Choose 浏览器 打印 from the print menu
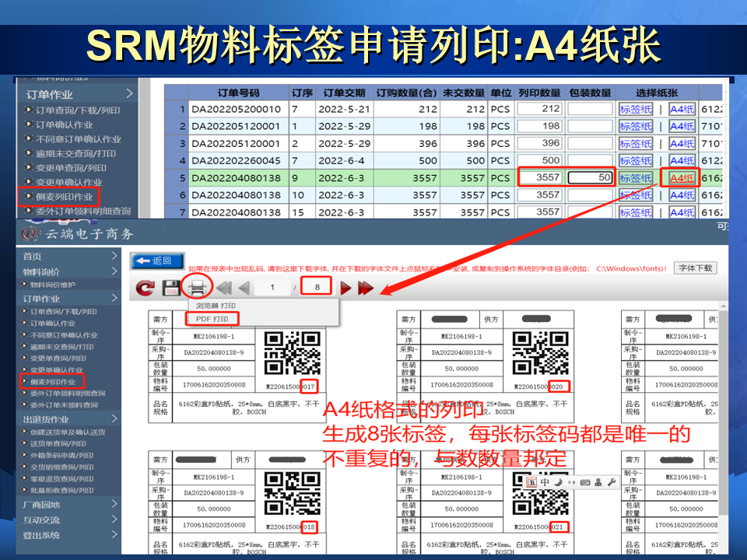Screen dimensions: 747x560 point(216,306)
